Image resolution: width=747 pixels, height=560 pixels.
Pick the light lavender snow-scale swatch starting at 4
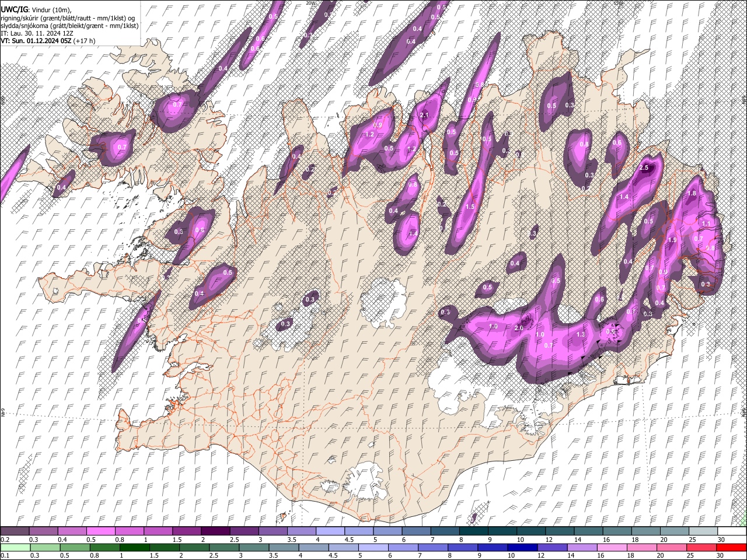[x=330, y=531]
